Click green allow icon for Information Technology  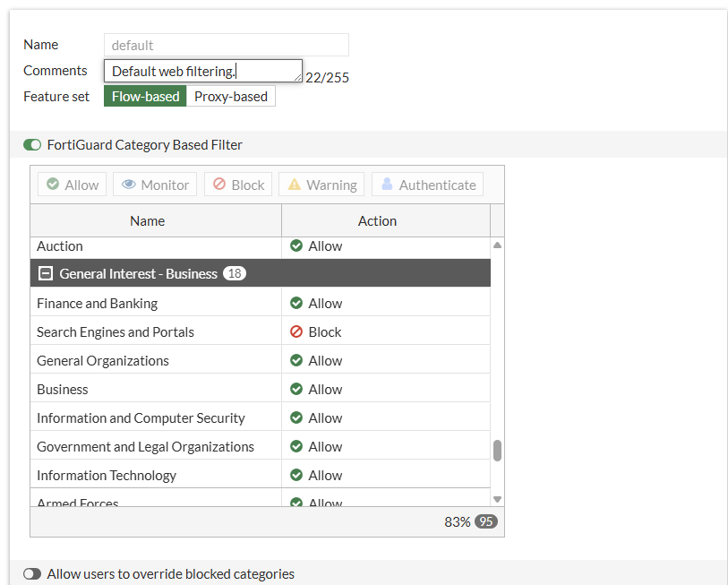tap(296, 475)
